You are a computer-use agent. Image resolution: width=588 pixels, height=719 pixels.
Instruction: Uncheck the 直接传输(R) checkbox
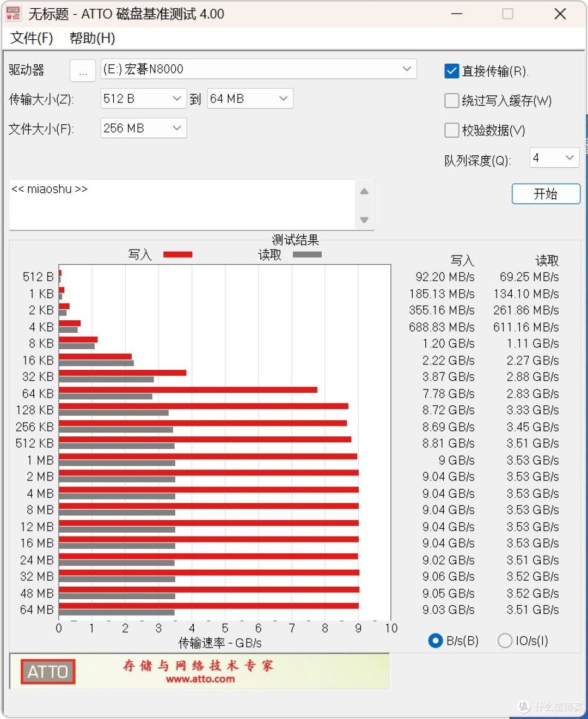click(x=451, y=71)
